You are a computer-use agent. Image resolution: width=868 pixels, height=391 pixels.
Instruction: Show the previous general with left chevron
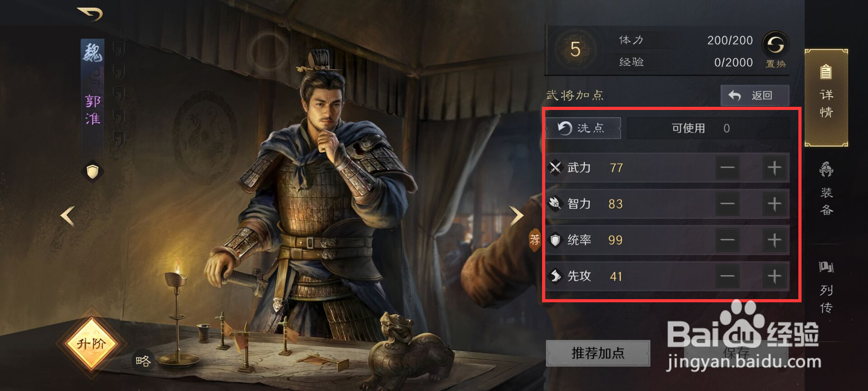pos(68,216)
